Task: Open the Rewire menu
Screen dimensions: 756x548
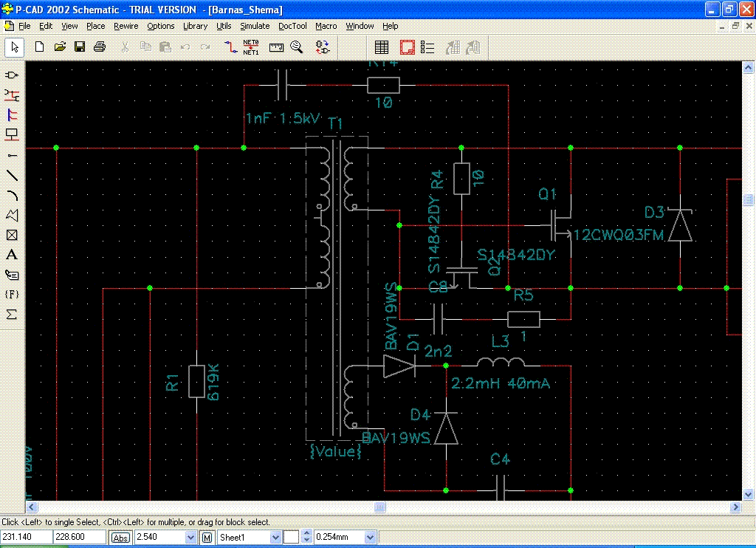Action: pos(126,26)
